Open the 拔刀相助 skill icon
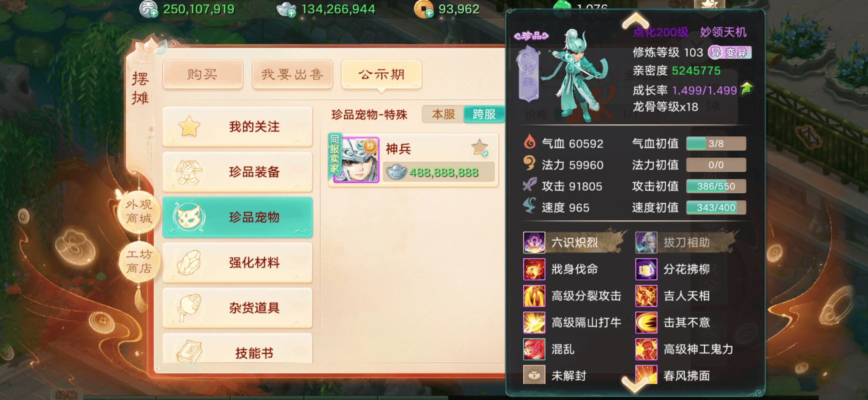This screenshot has width=868, height=400. (x=646, y=243)
